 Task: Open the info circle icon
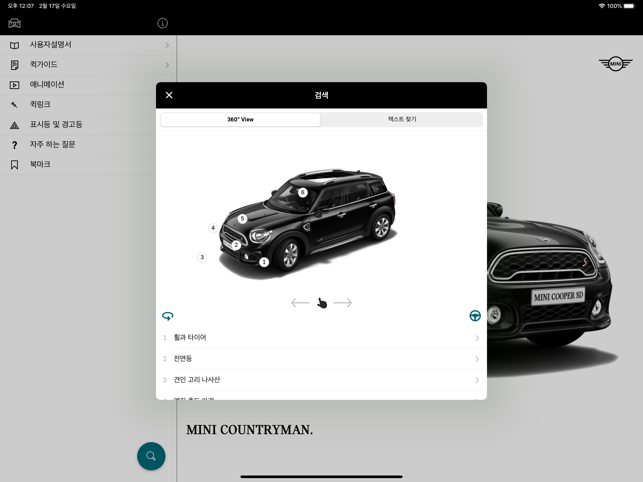coord(162,23)
